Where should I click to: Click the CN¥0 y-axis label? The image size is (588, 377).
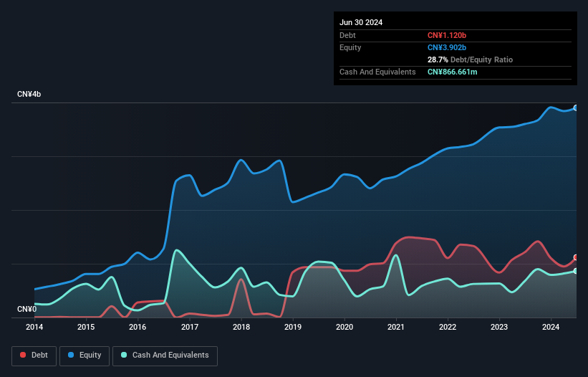pyautogui.click(x=27, y=309)
